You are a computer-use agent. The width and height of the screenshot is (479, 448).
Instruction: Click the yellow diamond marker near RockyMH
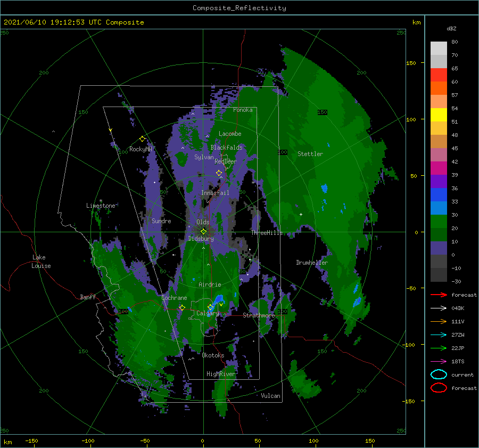click(142, 139)
